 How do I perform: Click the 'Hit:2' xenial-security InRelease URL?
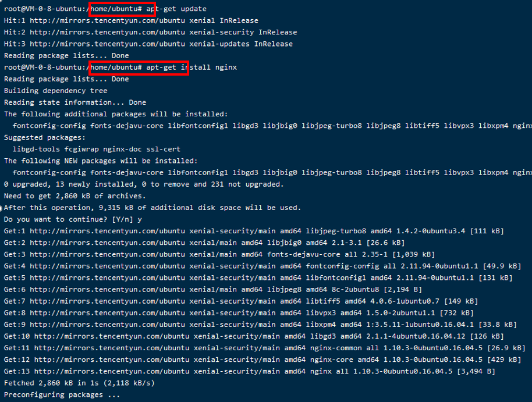(x=107, y=32)
